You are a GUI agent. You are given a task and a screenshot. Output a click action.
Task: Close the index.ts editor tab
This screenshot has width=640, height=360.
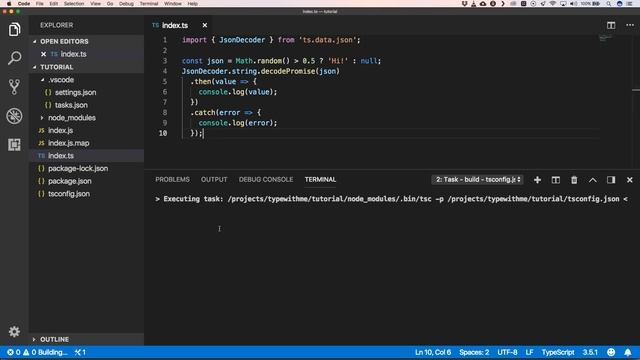click(x=205, y=25)
